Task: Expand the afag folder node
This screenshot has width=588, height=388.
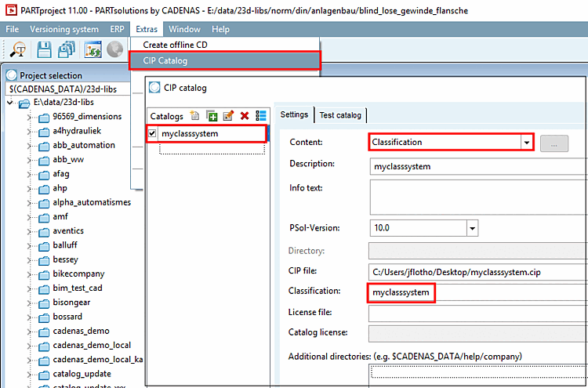Action: 29,174
